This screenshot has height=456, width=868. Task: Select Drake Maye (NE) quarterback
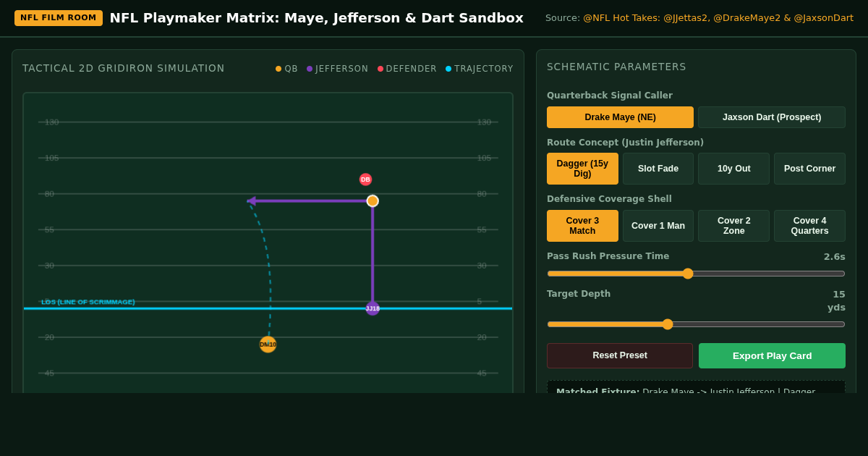[x=620, y=117]
